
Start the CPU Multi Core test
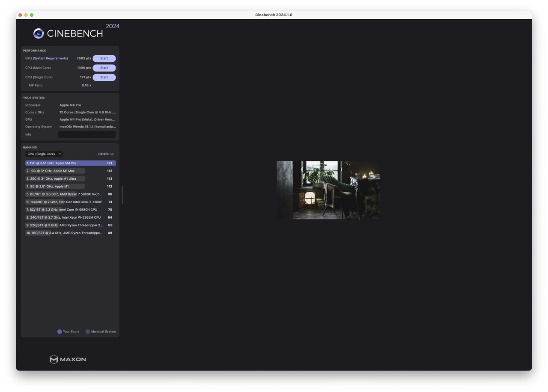tap(104, 68)
